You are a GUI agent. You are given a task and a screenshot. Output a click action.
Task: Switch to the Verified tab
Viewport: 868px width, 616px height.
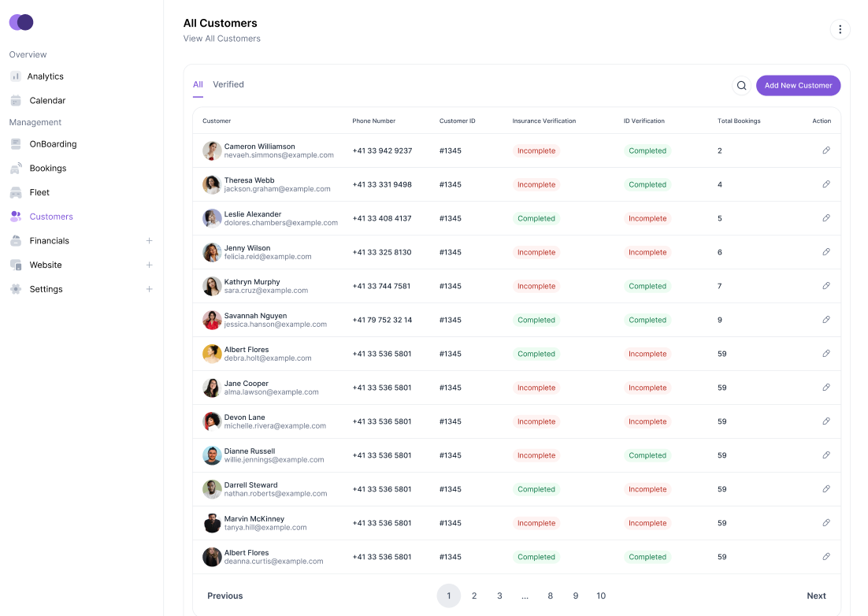click(228, 84)
